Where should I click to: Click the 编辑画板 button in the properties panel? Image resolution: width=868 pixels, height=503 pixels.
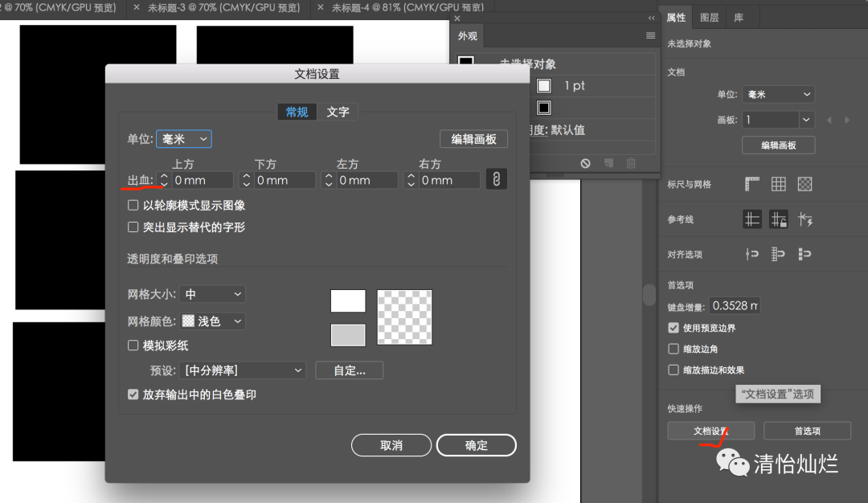click(x=778, y=145)
